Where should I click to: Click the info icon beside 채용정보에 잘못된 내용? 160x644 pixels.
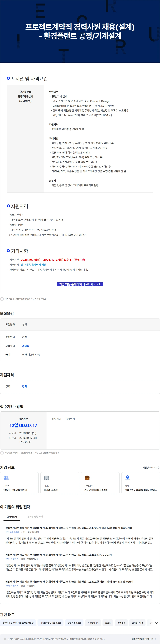[x=2, y=299]
